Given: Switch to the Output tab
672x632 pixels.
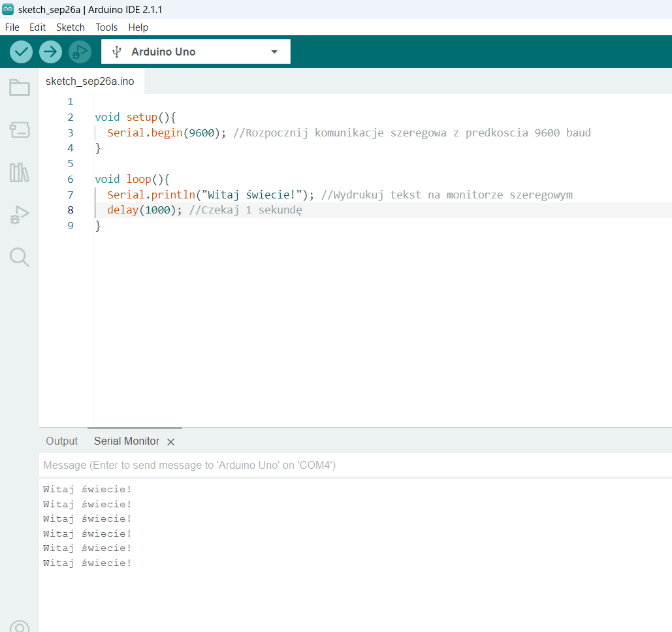Looking at the screenshot, I should [x=61, y=441].
